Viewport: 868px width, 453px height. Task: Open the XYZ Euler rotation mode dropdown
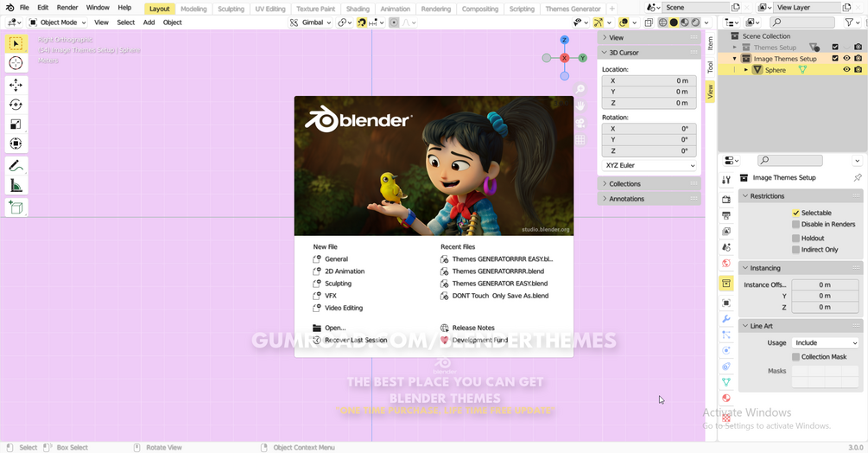[649, 166]
